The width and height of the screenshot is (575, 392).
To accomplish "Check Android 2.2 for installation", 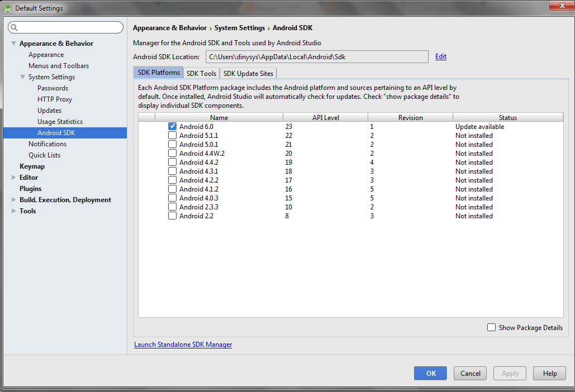I will click(172, 216).
